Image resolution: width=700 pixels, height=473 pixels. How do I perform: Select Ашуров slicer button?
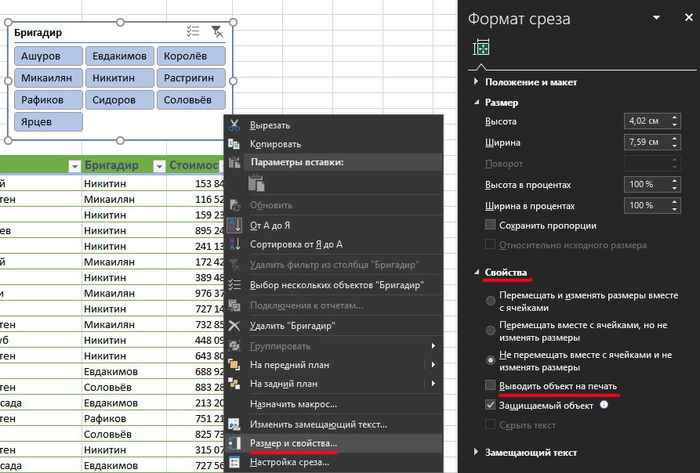tap(48, 56)
